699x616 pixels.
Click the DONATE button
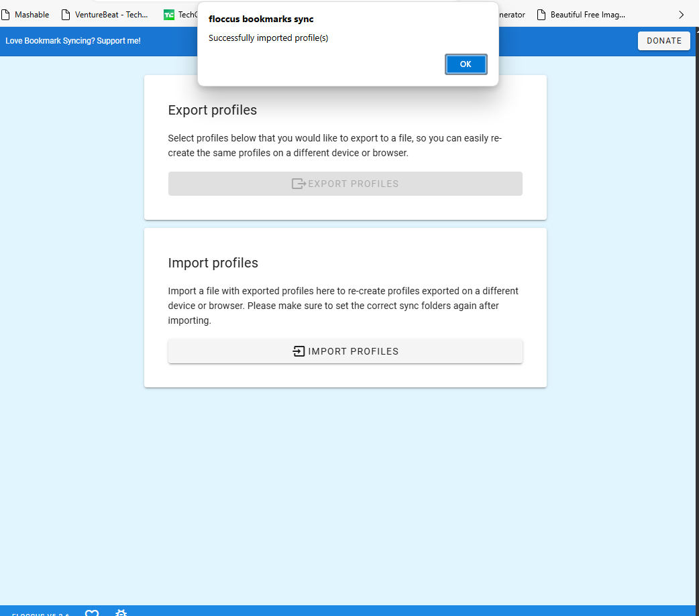664,40
